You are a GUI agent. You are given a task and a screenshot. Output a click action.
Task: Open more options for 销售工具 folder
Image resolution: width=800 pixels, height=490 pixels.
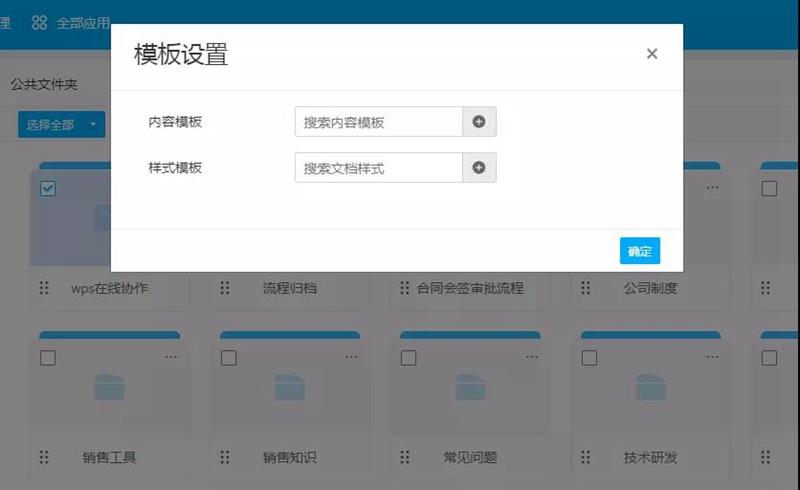coord(171,357)
